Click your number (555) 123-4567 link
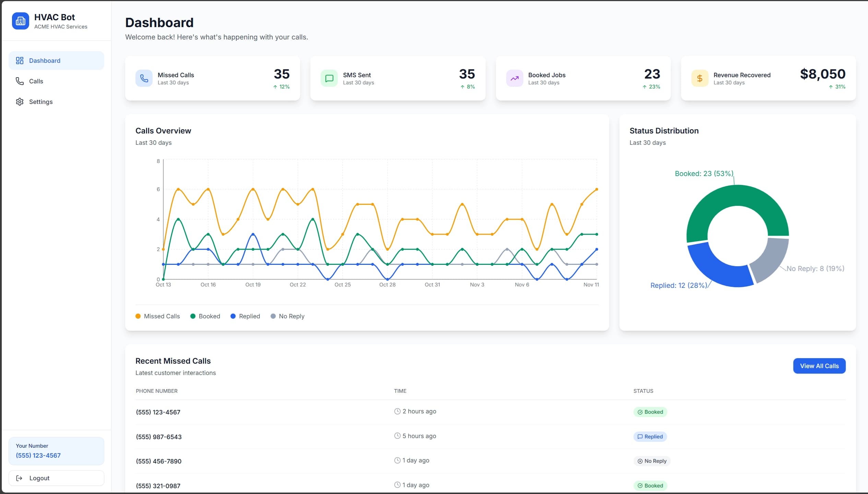The image size is (868, 494). tap(38, 455)
